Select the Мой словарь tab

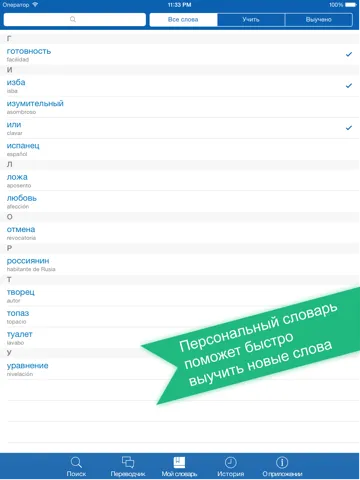tap(179, 466)
